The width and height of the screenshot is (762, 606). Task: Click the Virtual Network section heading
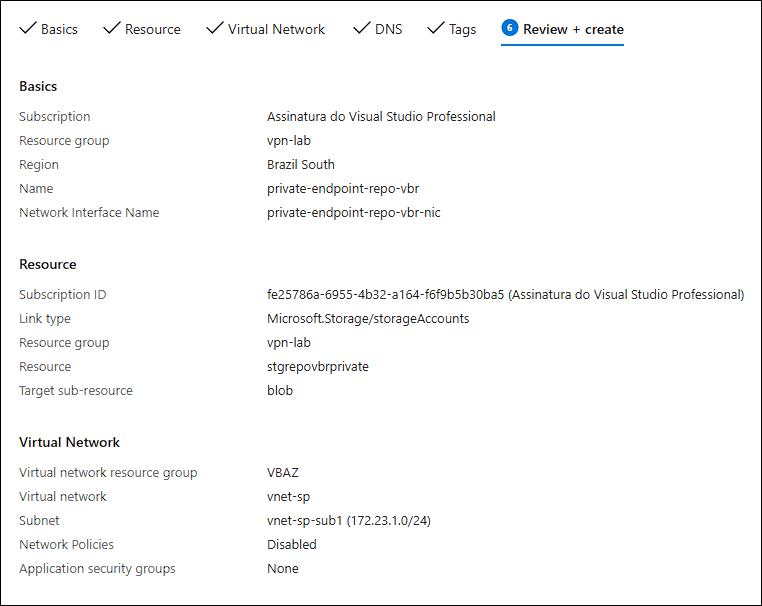click(x=69, y=442)
